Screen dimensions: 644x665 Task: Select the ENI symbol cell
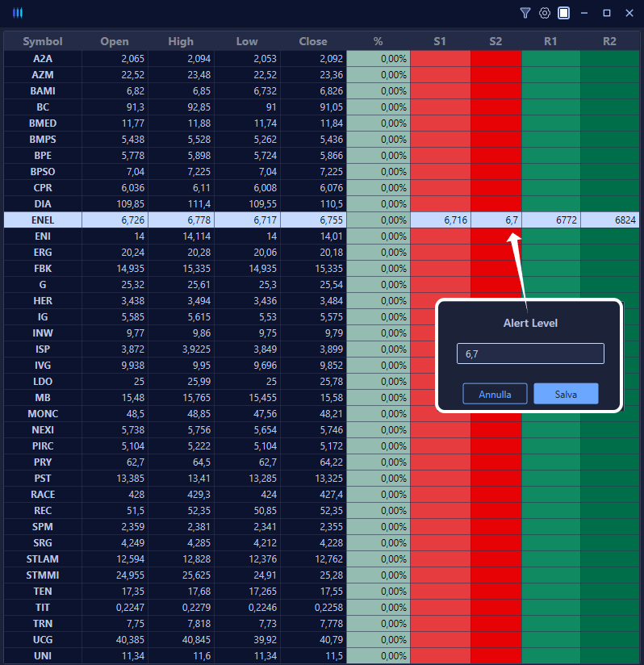point(43,236)
